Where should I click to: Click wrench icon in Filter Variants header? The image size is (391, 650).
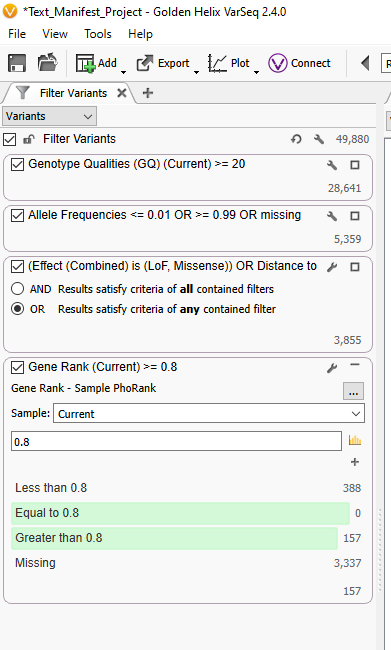[318, 139]
